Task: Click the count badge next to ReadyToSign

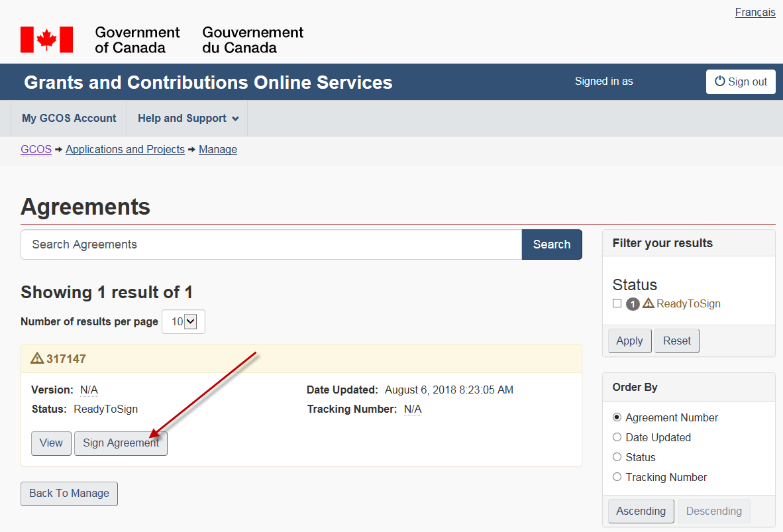Action: pyautogui.click(x=633, y=304)
